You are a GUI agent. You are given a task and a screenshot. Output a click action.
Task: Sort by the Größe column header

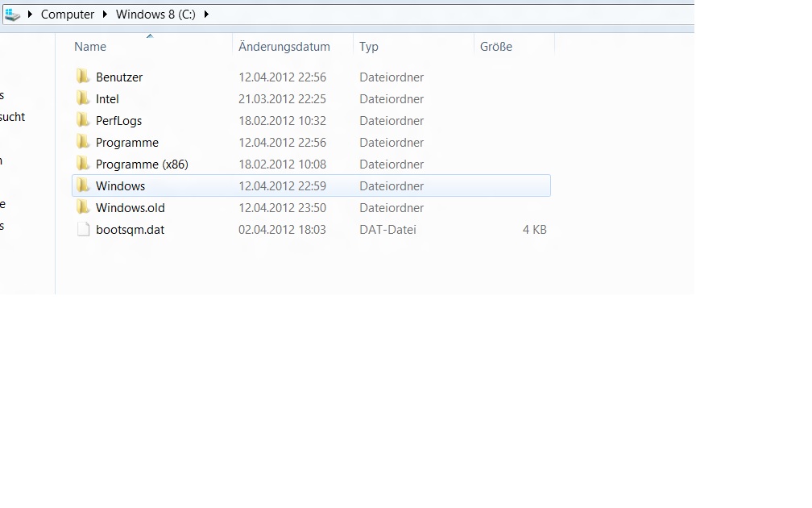pos(495,47)
